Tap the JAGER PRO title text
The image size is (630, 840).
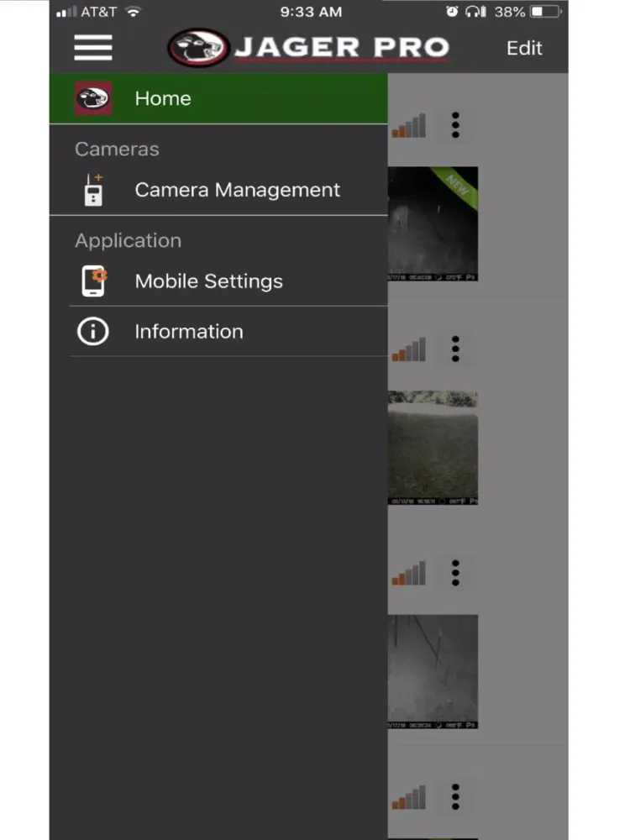(x=342, y=48)
